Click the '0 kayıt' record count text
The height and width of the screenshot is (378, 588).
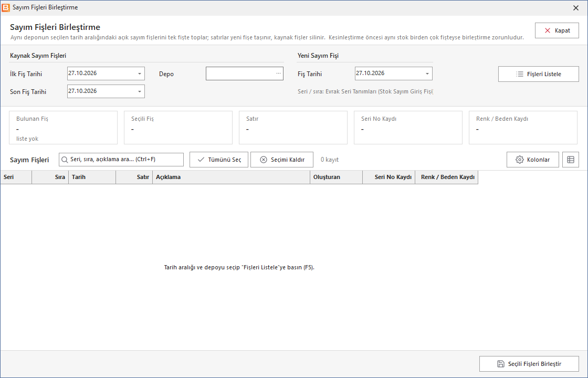[x=330, y=160]
